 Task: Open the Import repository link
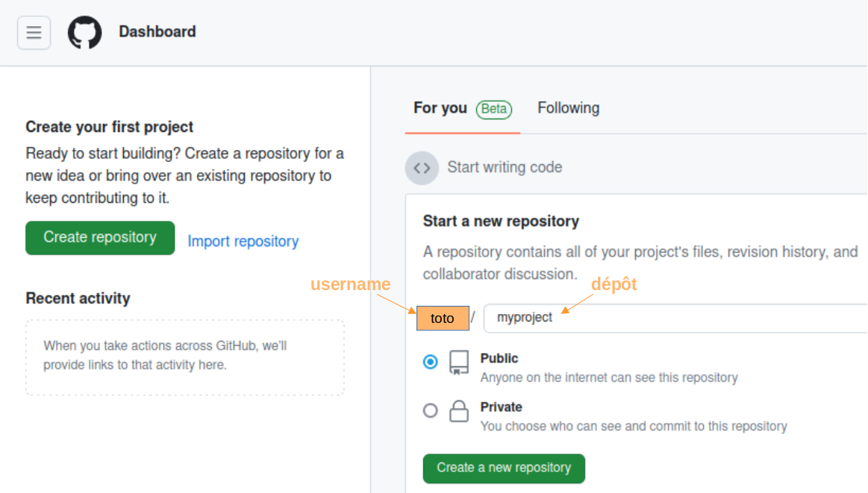[x=243, y=241]
